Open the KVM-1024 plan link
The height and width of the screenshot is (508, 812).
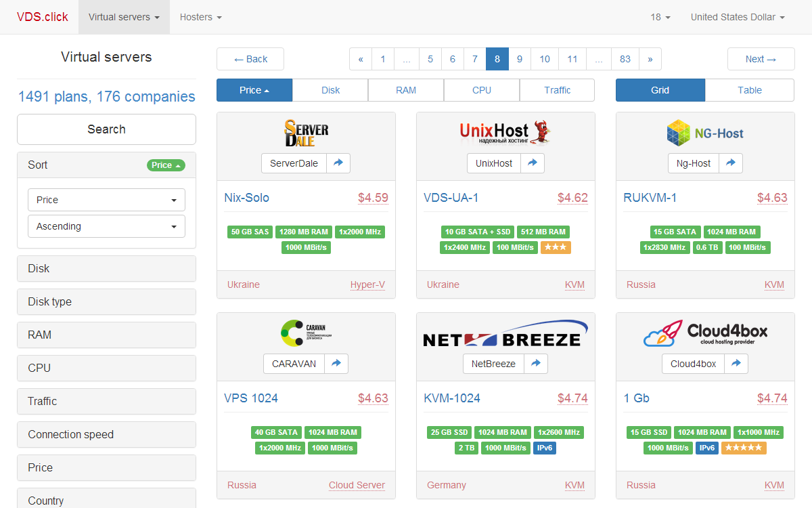(452, 398)
